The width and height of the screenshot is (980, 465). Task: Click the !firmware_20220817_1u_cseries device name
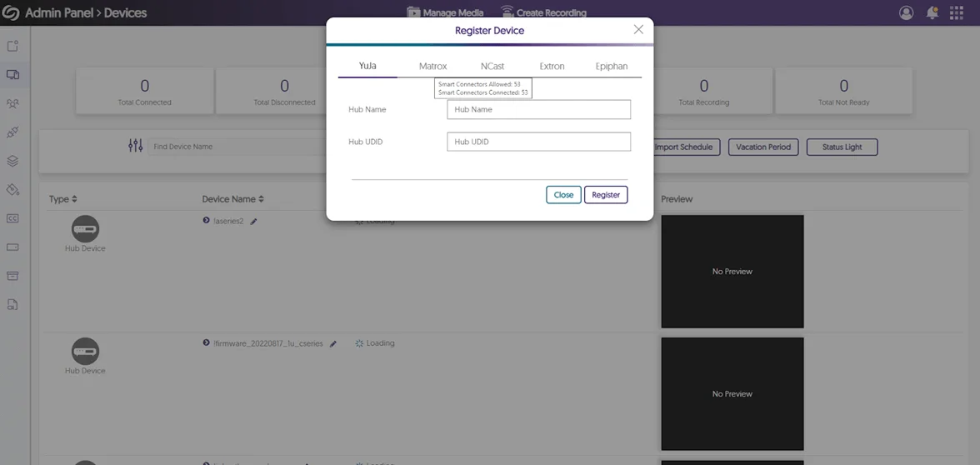[x=268, y=343]
